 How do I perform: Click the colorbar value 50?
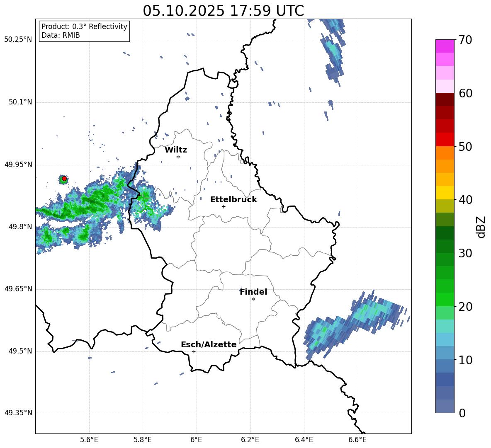click(465, 146)
